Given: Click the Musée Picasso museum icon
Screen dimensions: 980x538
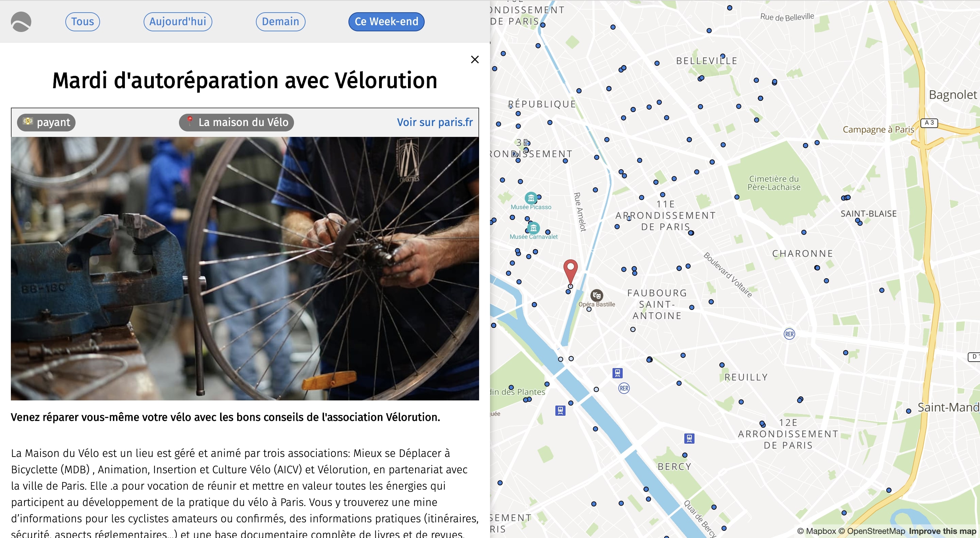Looking at the screenshot, I should (x=531, y=198).
